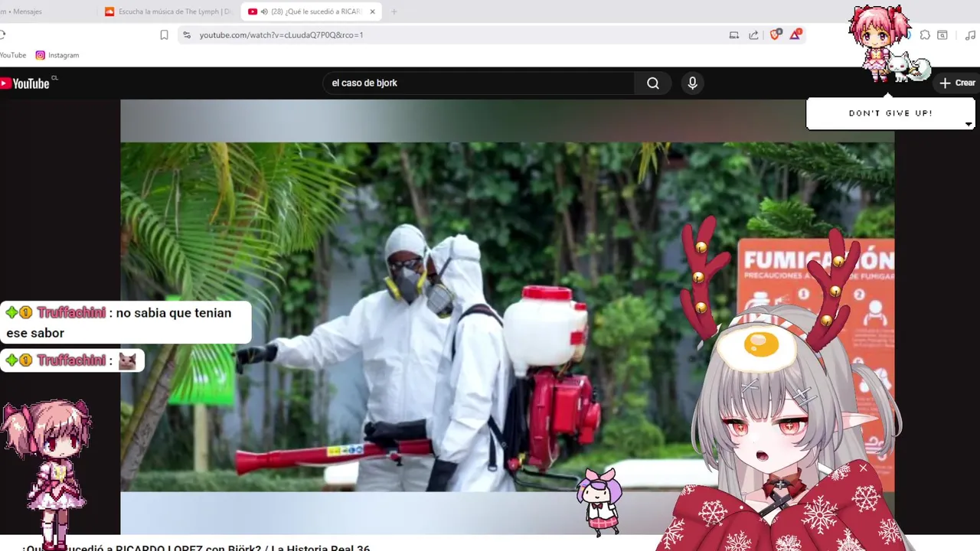Click the music note media control icon

(x=971, y=35)
